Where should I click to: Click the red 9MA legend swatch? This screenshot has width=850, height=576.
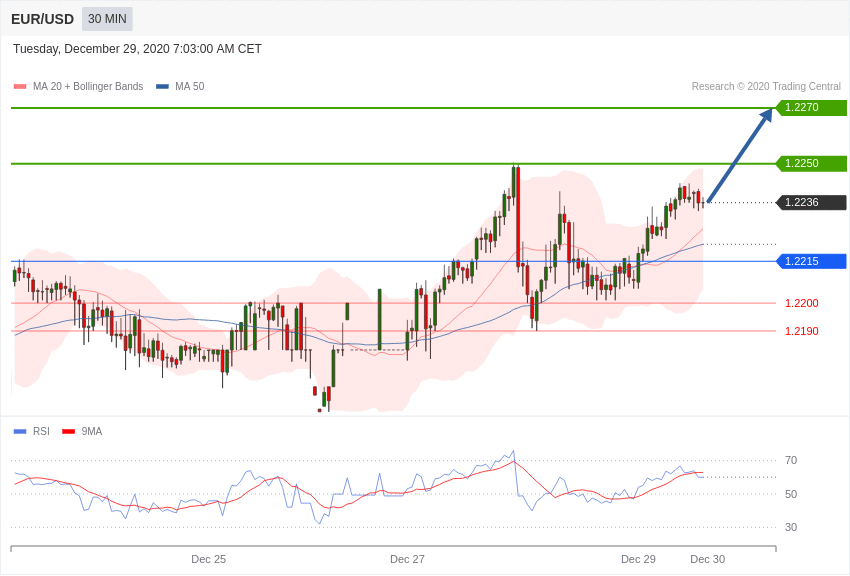pos(69,431)
